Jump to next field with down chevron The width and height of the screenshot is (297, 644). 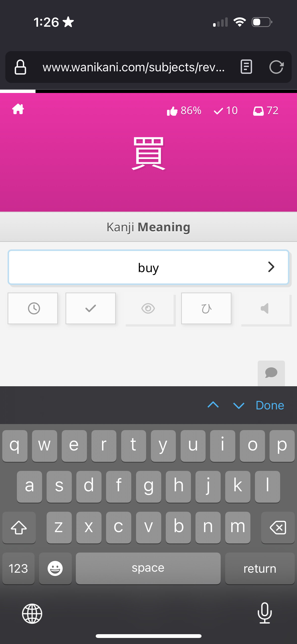tap(239, 405)
